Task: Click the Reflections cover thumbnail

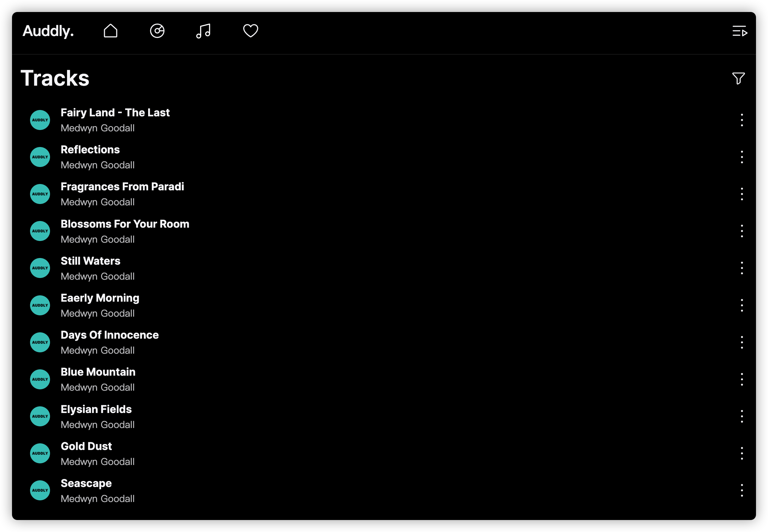Action: click(x=40, y=157)
